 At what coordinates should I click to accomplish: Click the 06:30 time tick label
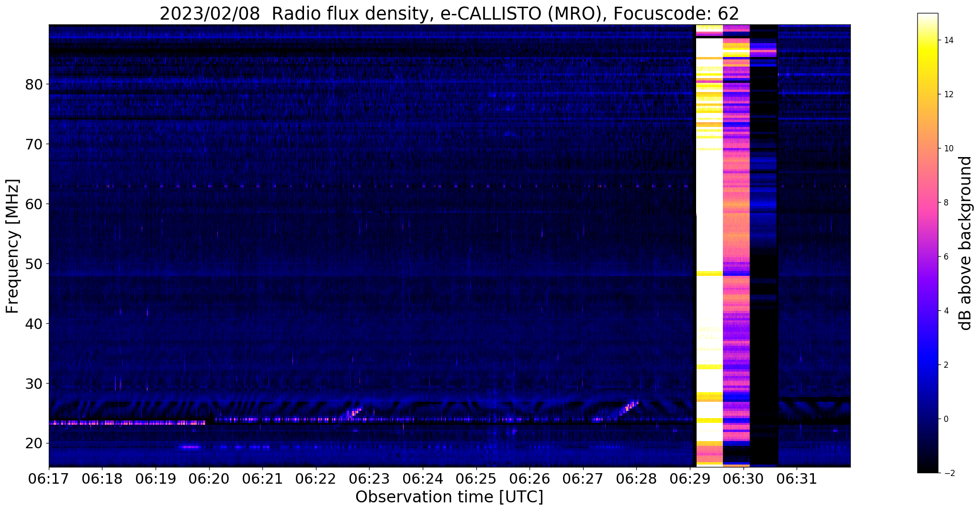coord(743,478)
